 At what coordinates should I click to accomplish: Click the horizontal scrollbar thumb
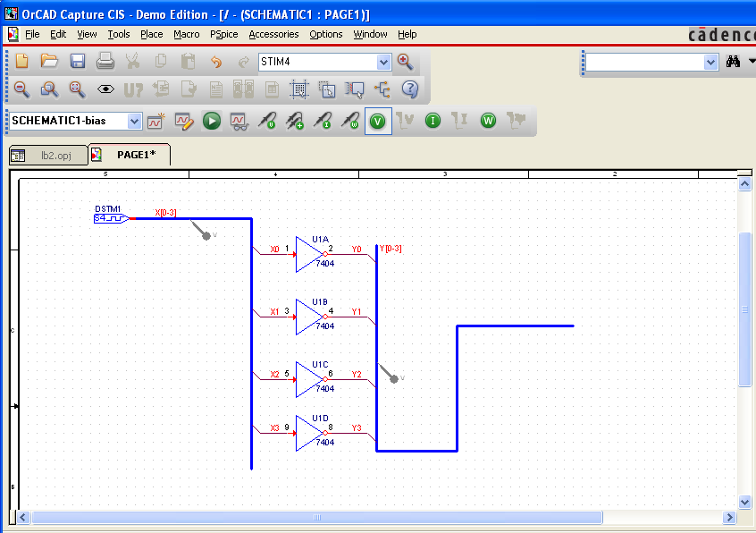click(x=316, y=518)
